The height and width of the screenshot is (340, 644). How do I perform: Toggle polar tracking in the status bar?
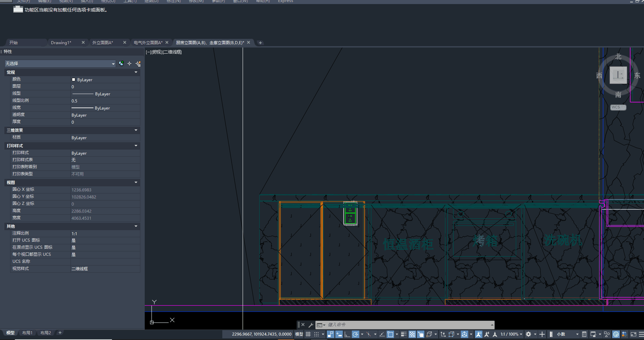coord(355,334)
